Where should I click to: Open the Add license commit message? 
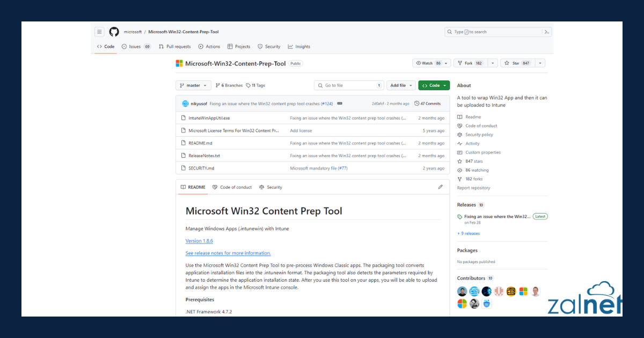(301, 130)
